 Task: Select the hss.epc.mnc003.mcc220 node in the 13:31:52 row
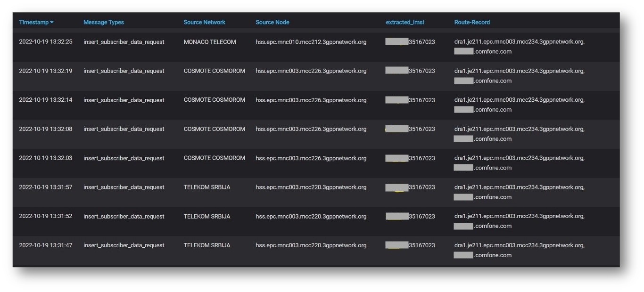point(311,217)
